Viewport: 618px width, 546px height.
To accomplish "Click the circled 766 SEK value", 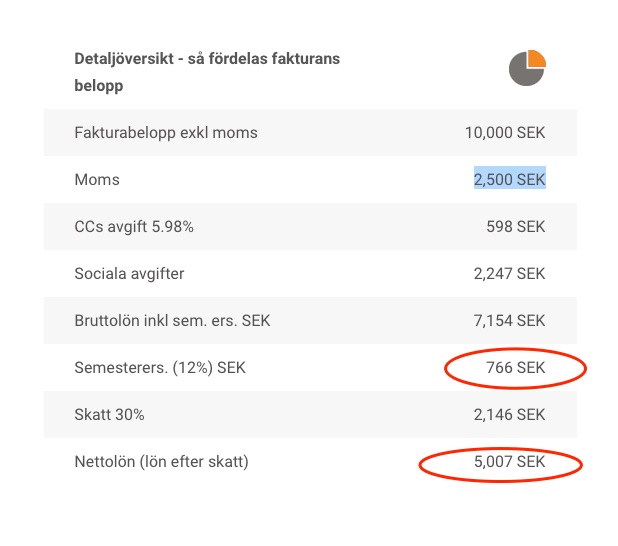I will tap(517, 368).
